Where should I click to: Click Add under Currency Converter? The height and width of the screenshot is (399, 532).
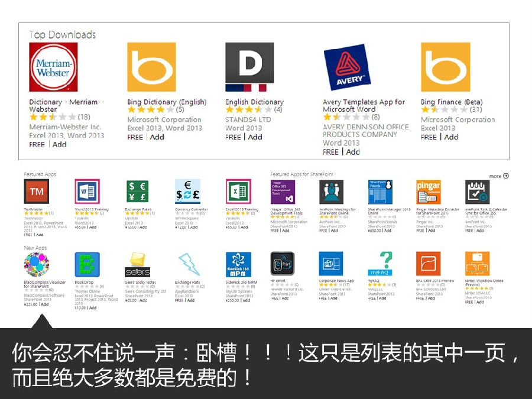point(194,228)
